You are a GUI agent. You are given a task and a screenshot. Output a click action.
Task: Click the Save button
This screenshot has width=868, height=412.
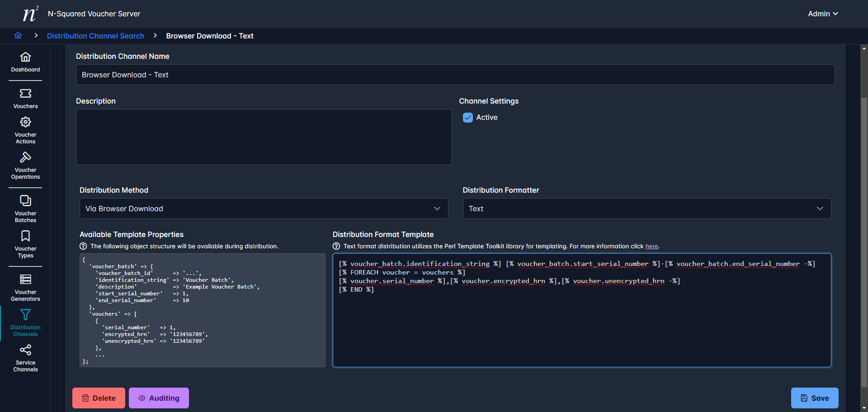tap(814, 398)
